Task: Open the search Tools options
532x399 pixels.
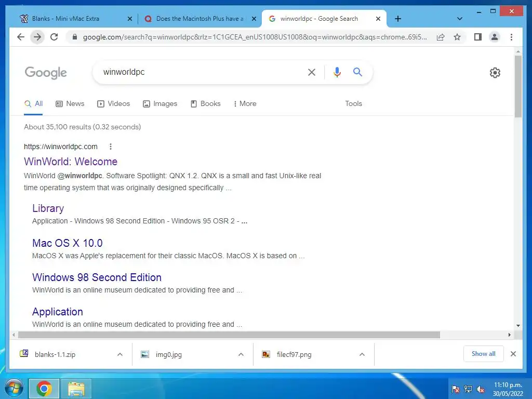Action: pos(353,103)
